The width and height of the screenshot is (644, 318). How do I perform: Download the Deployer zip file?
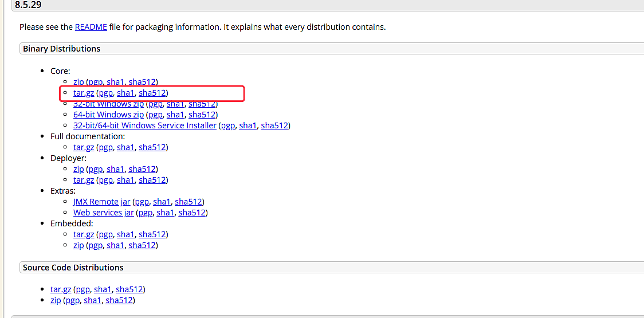(78, 169)
